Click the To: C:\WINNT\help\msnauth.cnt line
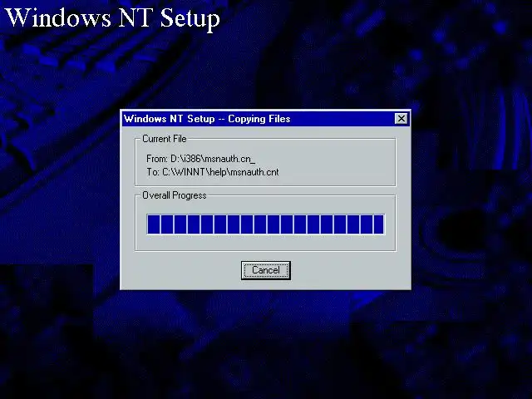Image resolution: width=532 pixels, height=399 pixels. (213, 172)
